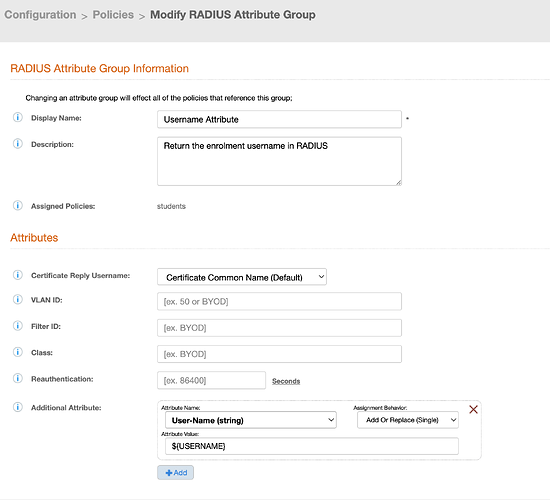Focus the Attribute Value field with ${USERNAME}
550x500 pixels.
click(x=311, y=446)
